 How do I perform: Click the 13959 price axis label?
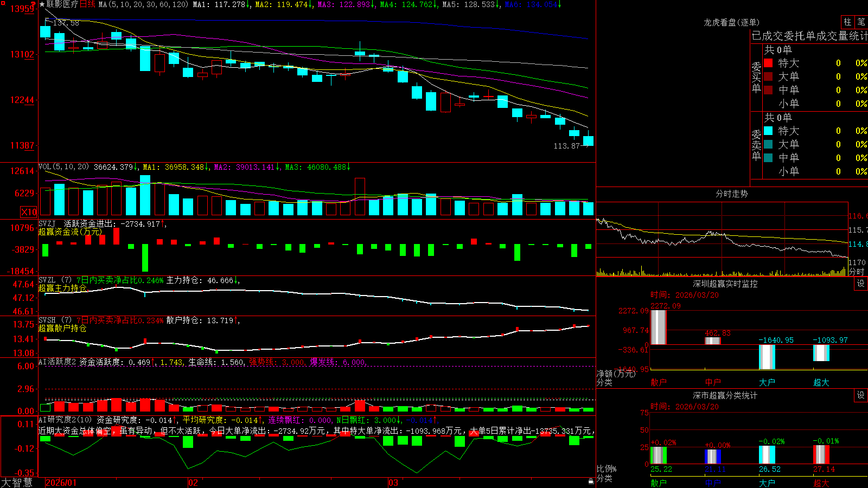coord(22,9)
